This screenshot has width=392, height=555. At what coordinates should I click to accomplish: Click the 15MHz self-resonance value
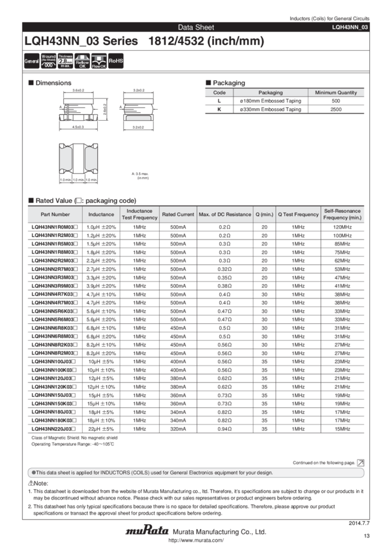342,429
